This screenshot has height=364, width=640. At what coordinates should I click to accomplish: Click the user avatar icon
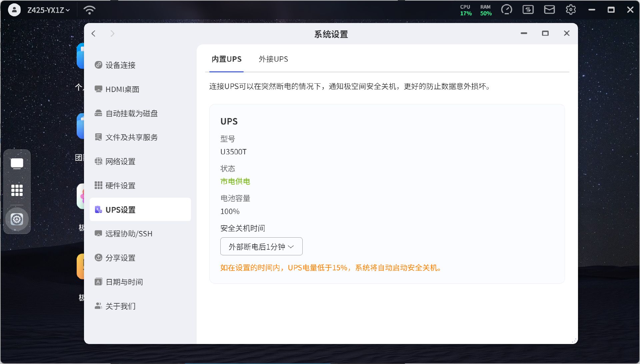coord(14,10)
